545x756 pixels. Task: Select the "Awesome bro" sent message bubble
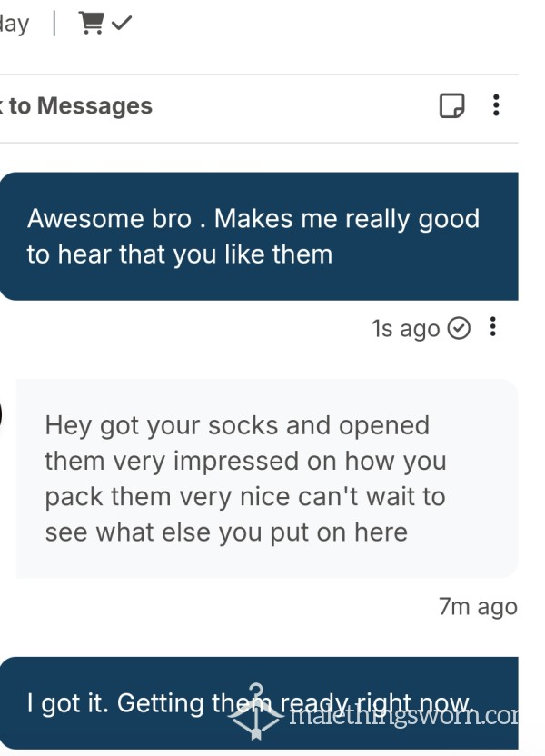pyautogui.click(x=259, y=236)
